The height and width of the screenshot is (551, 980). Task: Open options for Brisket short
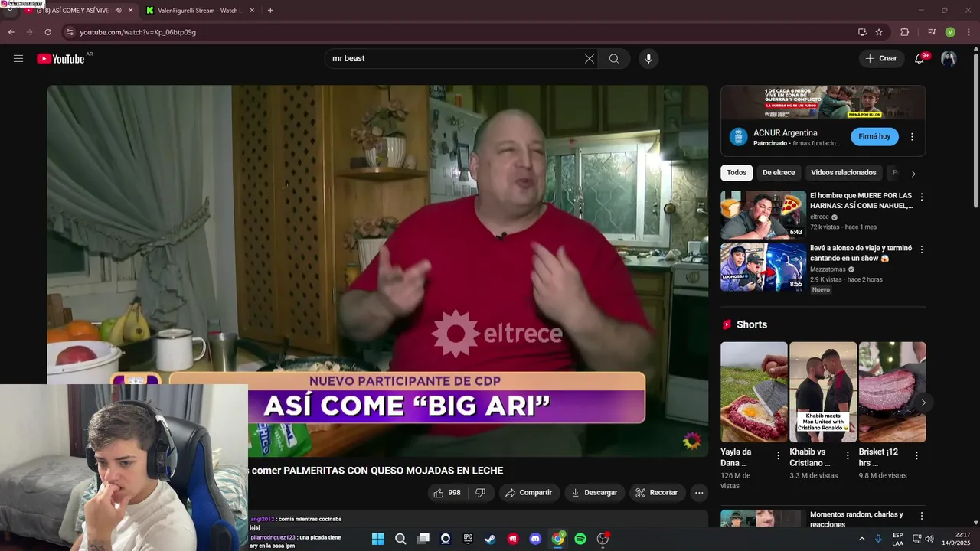click(x=916, y=455)
